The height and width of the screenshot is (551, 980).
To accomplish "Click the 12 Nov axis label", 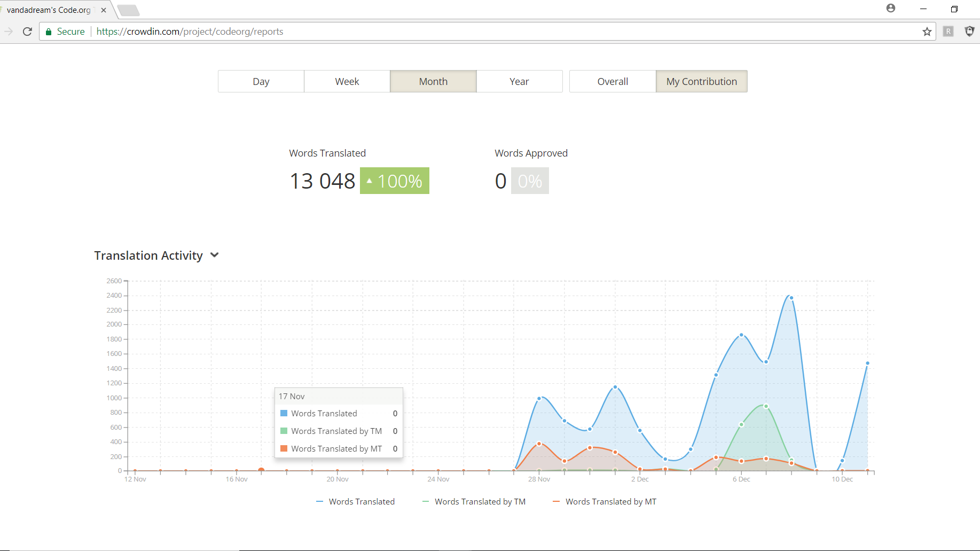I will [135, 479].
